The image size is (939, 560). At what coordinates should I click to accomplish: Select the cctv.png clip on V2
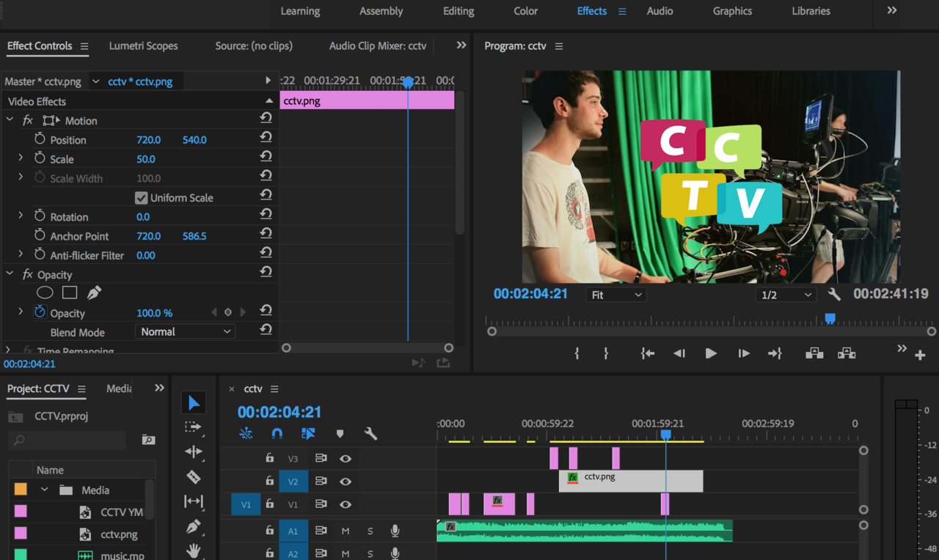tap(631, 481)
